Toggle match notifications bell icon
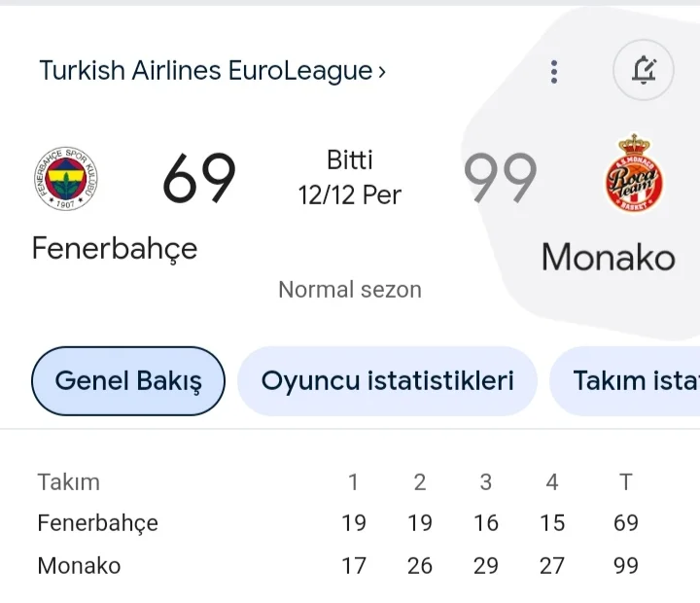 pos(643,71)
